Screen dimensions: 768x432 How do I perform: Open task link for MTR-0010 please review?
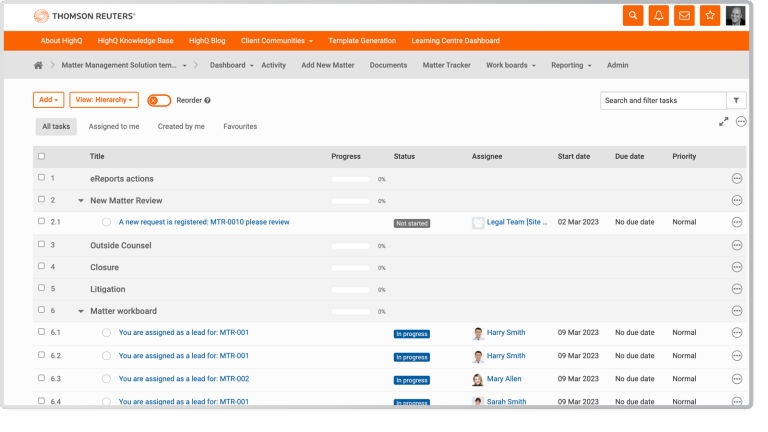tap(204, 222)
